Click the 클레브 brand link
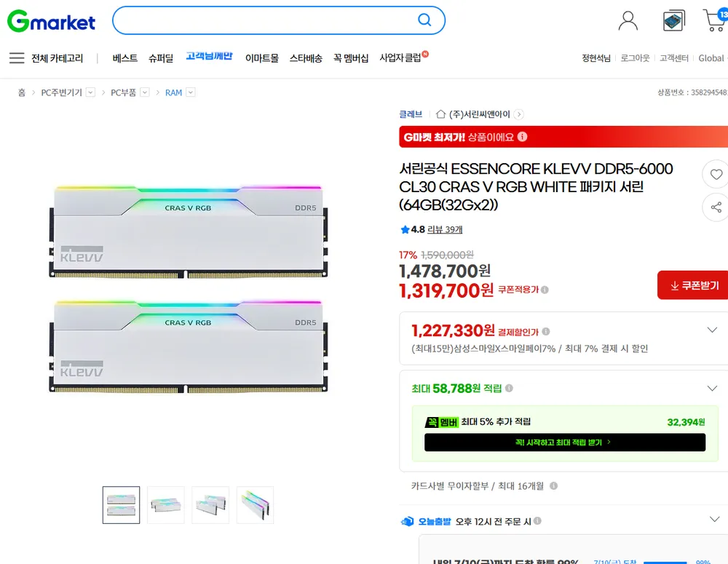Screen dimensions: 728x564 point(411,114)
